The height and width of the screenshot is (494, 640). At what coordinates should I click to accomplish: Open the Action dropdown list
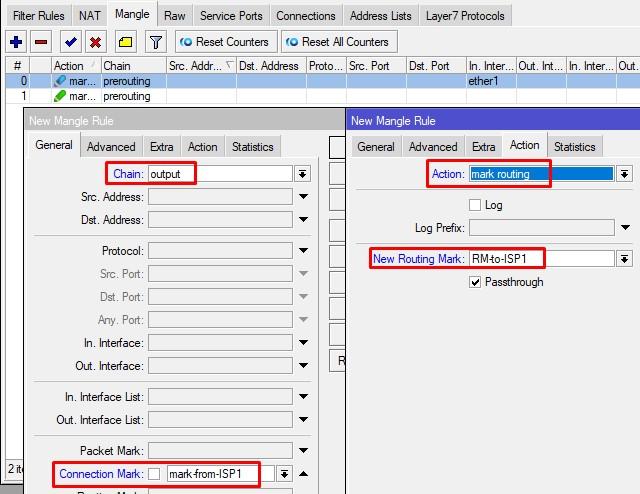click(x=624, y=174)
